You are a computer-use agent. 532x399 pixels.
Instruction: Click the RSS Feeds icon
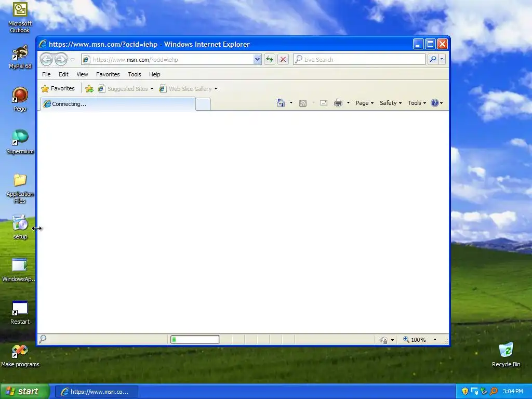(303, 103)
